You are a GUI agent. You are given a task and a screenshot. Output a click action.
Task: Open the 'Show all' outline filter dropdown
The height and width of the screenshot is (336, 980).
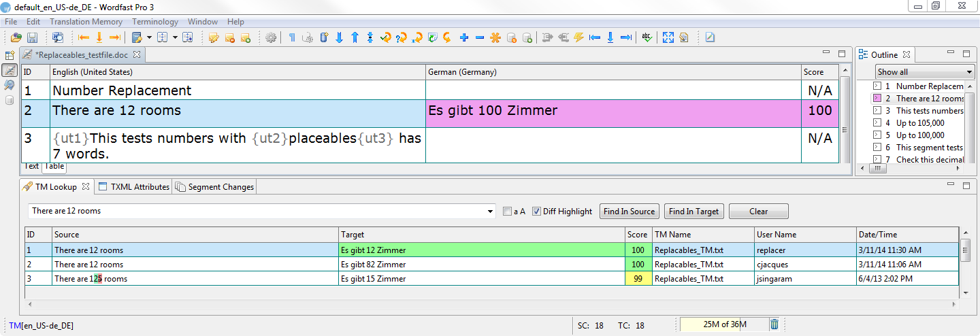(x=925, y=72)
